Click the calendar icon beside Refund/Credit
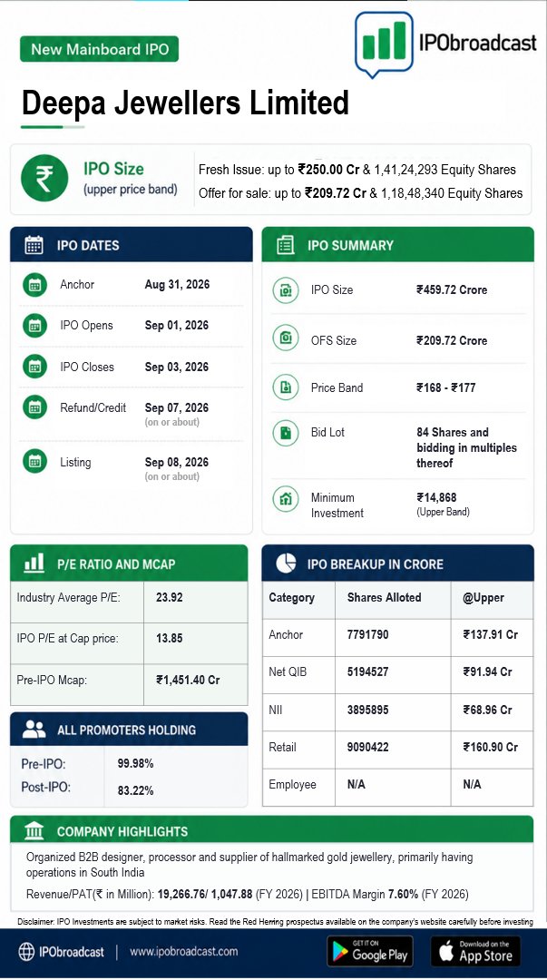The height and width of the screenshot is (980, 547). point(35,407)
